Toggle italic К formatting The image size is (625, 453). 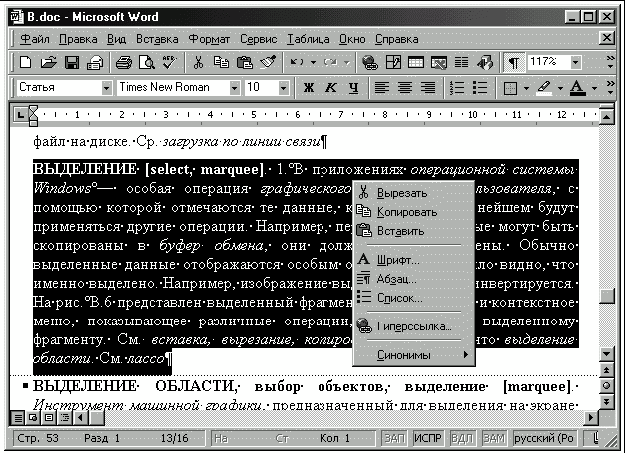click(x=330, y=87)
